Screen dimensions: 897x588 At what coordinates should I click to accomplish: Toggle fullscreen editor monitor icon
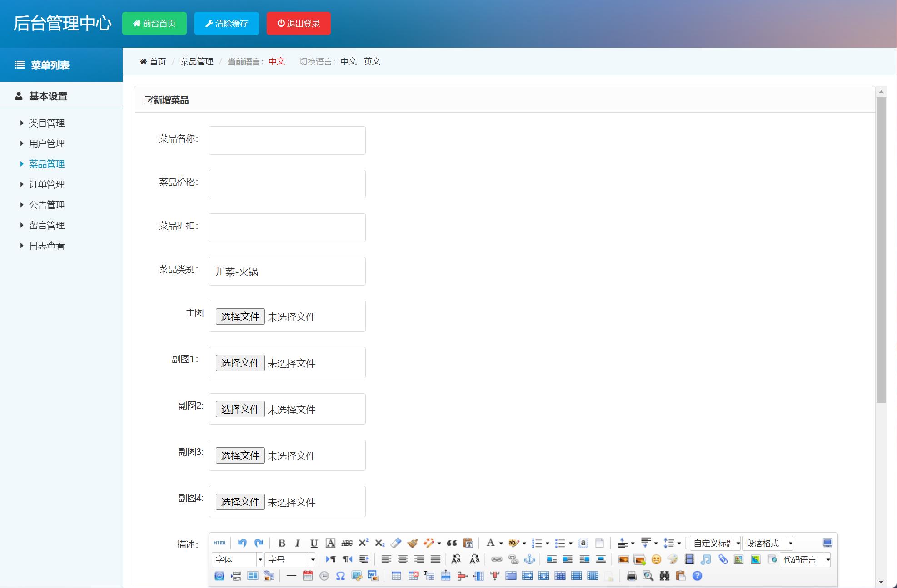[x=827, y=543]
